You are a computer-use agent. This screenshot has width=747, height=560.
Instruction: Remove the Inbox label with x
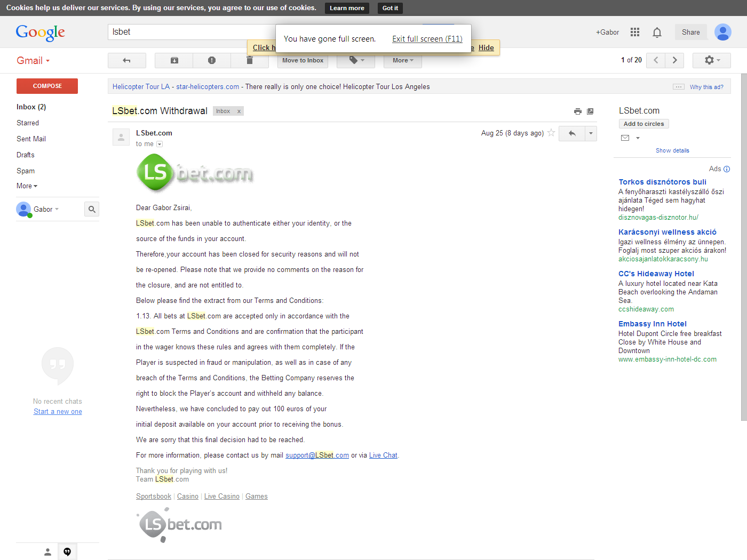[x=239, y=111]
